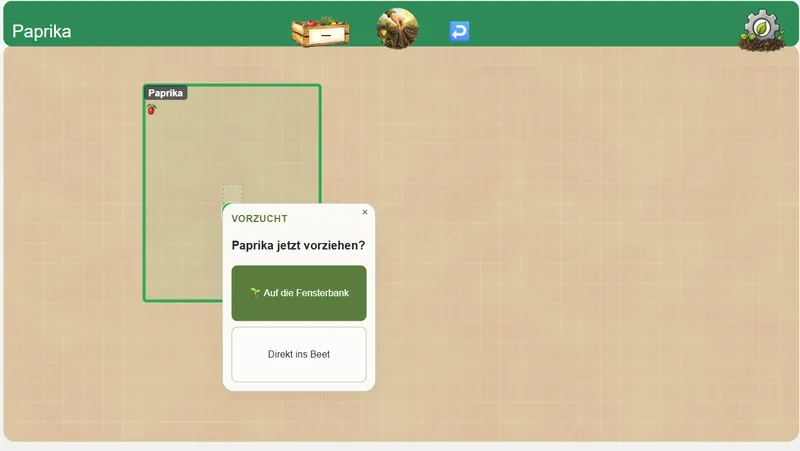Choose "Auf die Fensterbank" option
Viewport: 800px width, 451px height.
tap(299, 293)
